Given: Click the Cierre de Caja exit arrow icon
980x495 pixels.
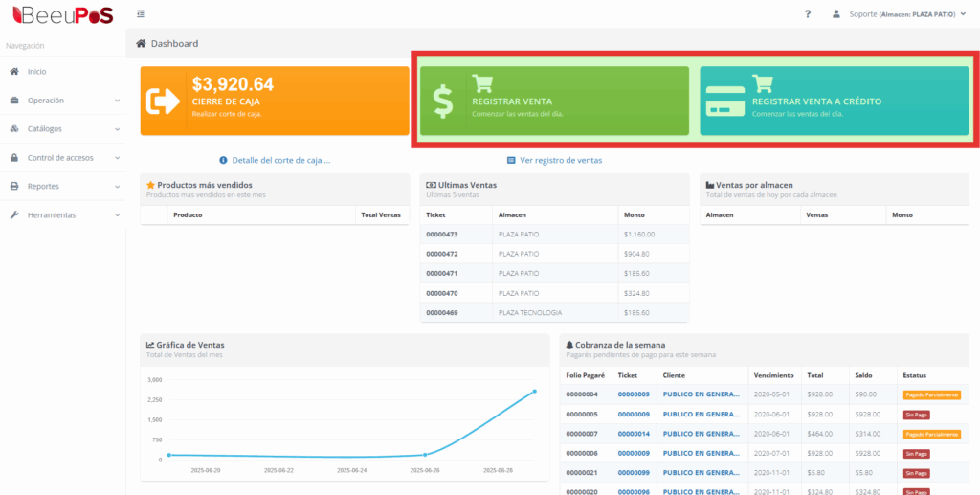Looking at the screenshot, I should click(163, 101).
